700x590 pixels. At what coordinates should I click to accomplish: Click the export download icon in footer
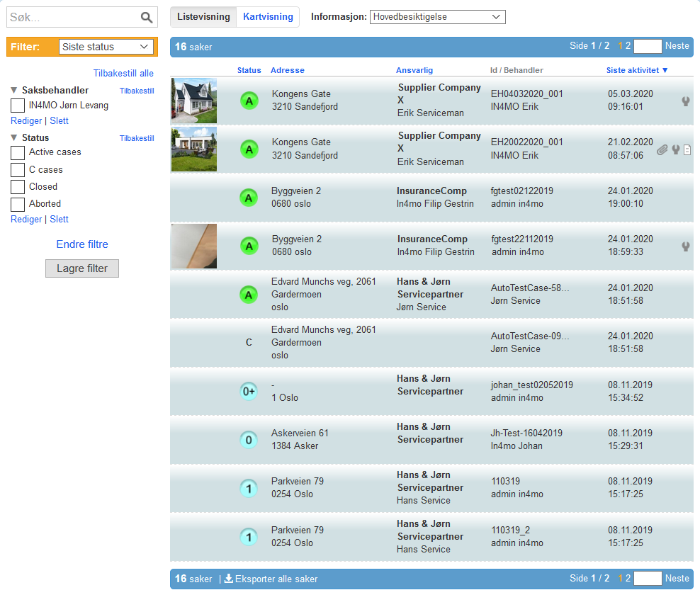pyautogui.click(x=228, y=579)
